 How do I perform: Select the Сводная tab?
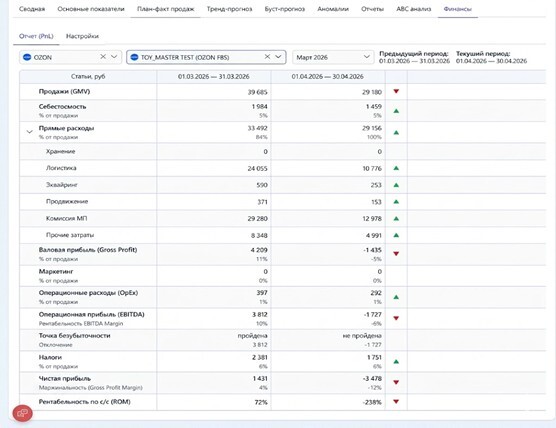tap(32, 9)
